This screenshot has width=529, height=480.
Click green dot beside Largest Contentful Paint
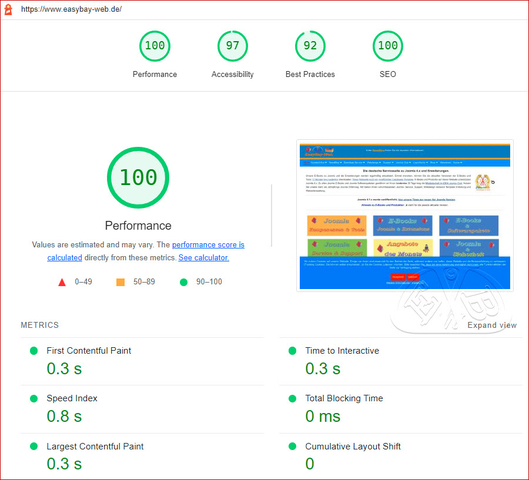(x=34, y=447)
